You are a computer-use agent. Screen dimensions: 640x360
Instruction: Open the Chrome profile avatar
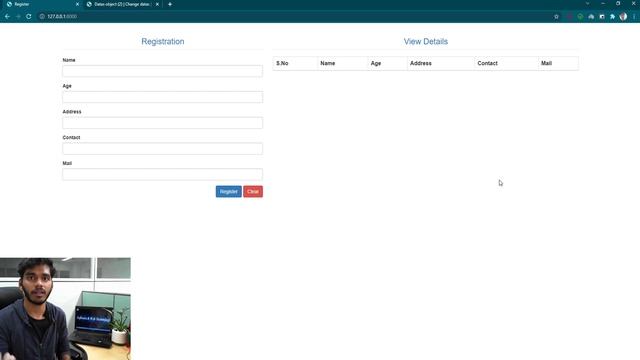pos(623,17)
